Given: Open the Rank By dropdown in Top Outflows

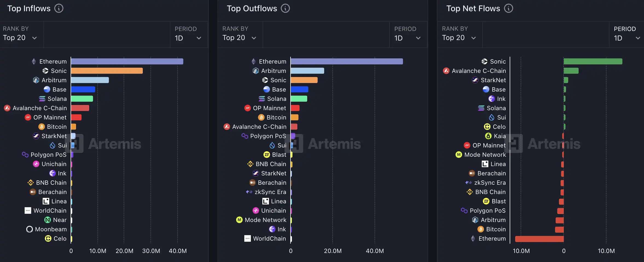Looking at the screenshot, I should coord(241,35).
